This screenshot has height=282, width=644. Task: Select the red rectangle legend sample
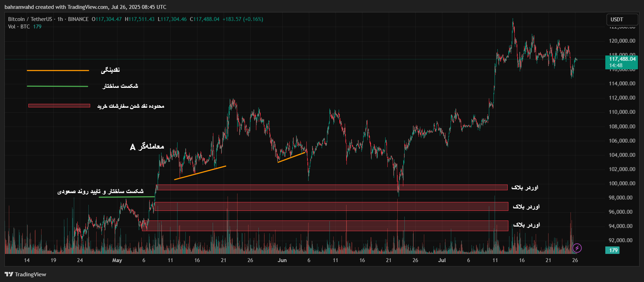(x=59, y=106)
